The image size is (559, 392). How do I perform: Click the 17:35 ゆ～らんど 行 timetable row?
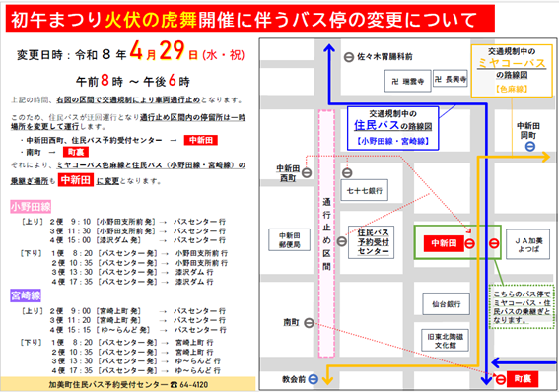click(x=135, y=370)
